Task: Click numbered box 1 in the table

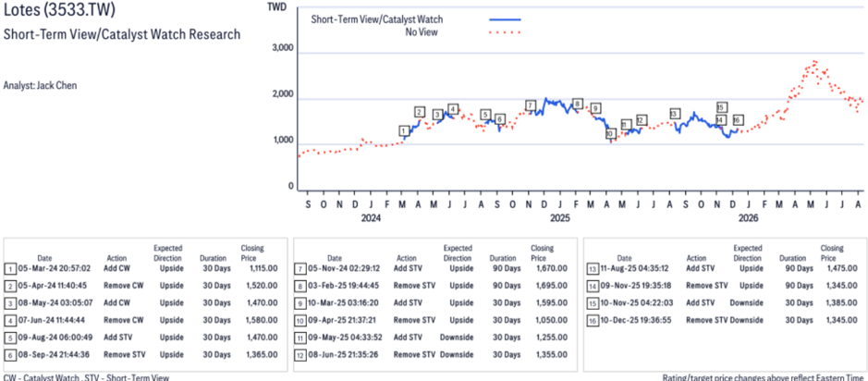Action: click(x=10, y=270)
